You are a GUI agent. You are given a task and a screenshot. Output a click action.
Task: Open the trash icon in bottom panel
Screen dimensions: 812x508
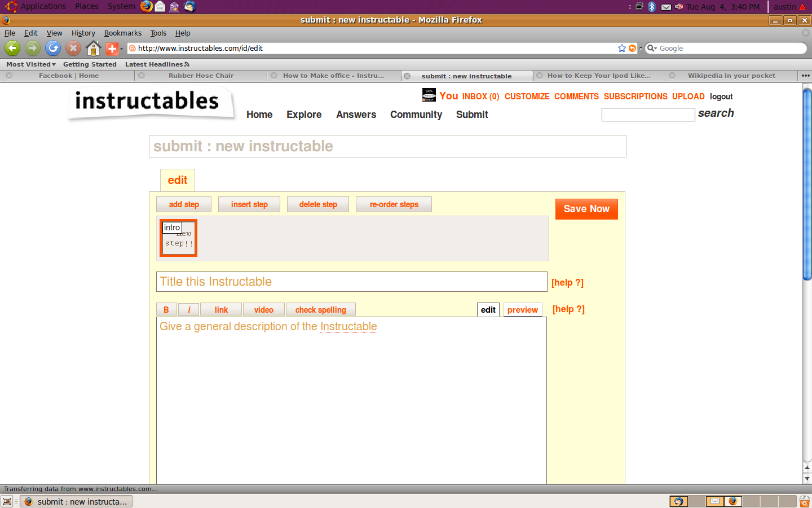click(x=805, y=501)
